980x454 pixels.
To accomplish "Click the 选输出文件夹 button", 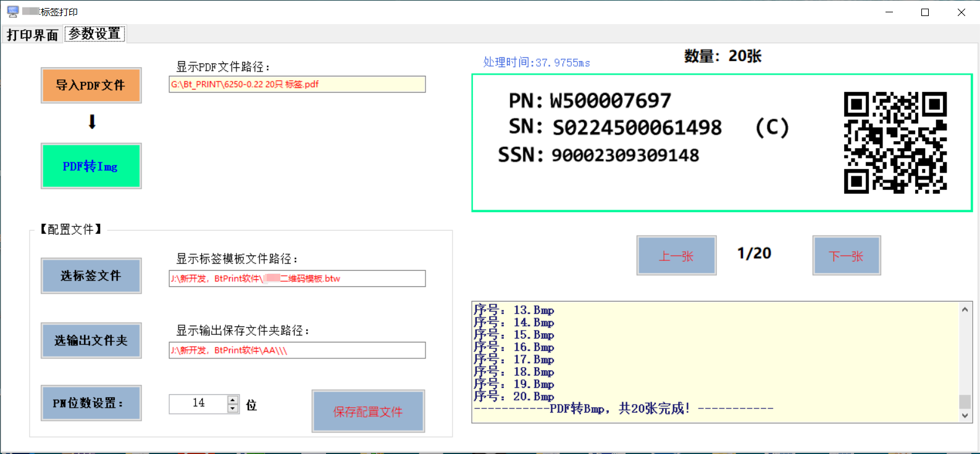I will click(x=91, y=340).
